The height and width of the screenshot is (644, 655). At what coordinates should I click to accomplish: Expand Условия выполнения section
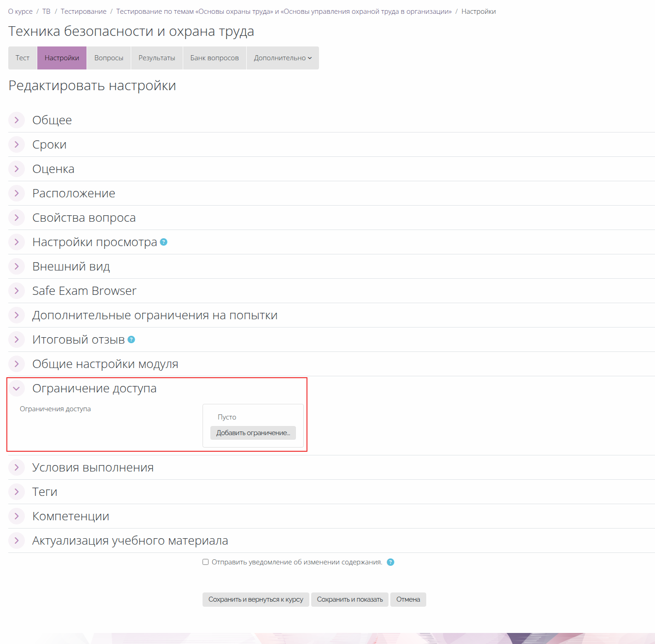[93, 467]
